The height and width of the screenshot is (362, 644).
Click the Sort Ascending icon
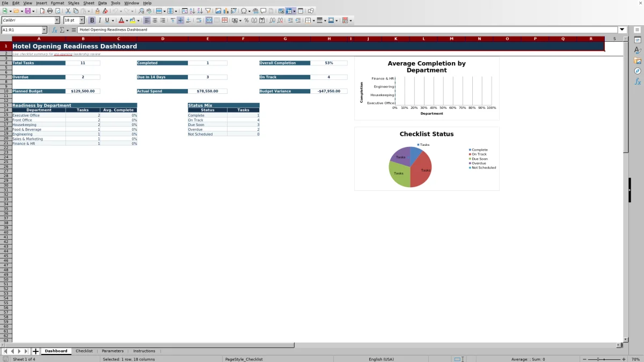[192, 11]
